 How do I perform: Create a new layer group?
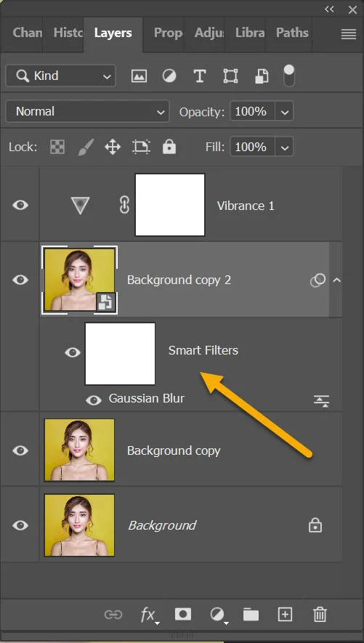pos(251,614)
